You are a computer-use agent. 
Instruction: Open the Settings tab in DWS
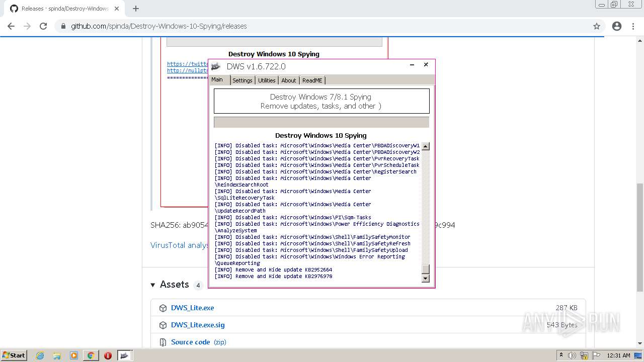click(x=243, y=80)
